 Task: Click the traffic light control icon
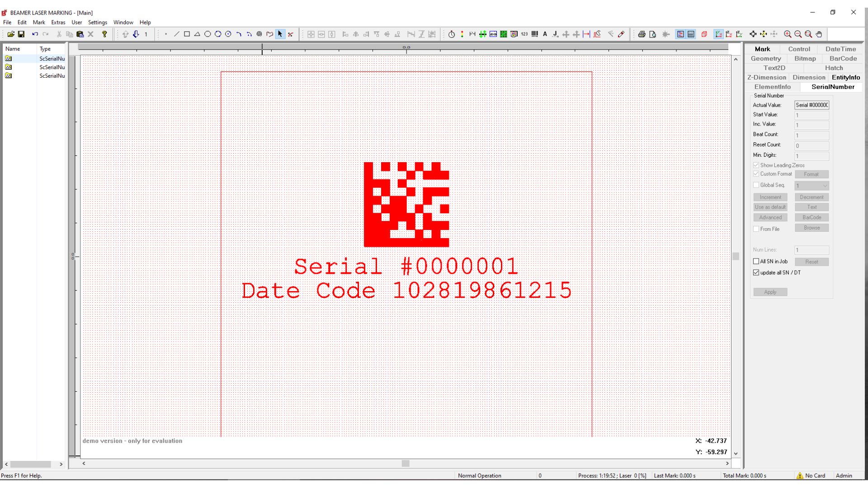pyautogui.click(x=462, y=34)
